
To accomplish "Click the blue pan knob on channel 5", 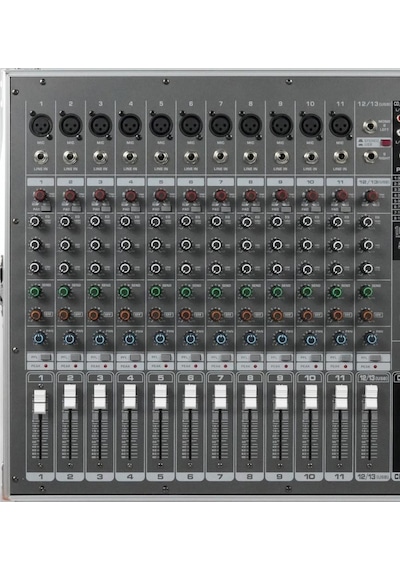I will (160, 339).
